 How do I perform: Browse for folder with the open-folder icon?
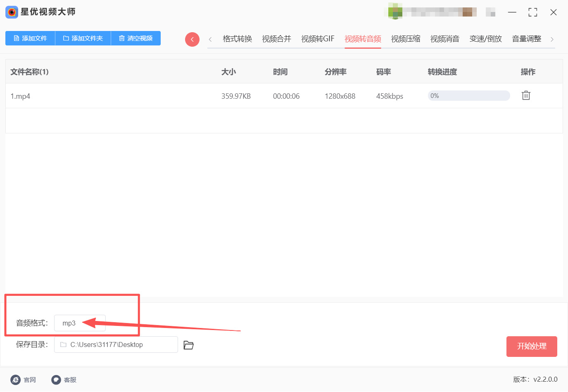pyautogui.click(x=189, y=345)
